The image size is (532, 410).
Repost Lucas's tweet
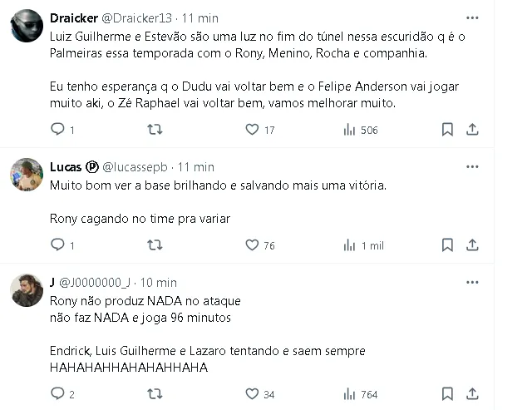coord(154,245)
